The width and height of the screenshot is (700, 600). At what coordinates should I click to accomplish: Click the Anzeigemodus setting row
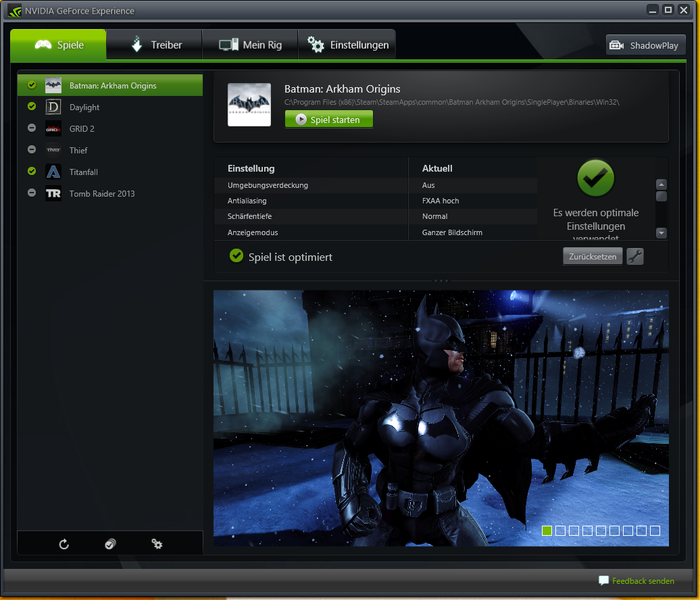point(376,232)
